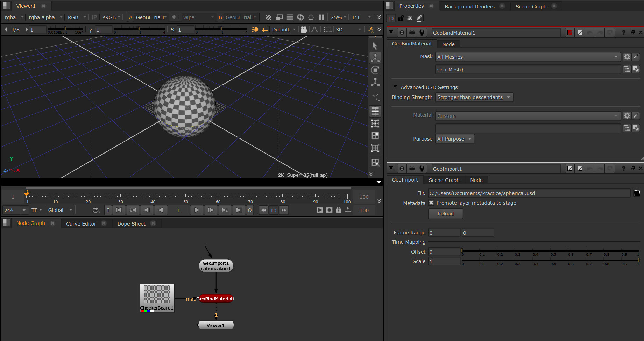Screen dimensions: 644x341
Task: Click the Reload button
Action: [x=445, y=214]
